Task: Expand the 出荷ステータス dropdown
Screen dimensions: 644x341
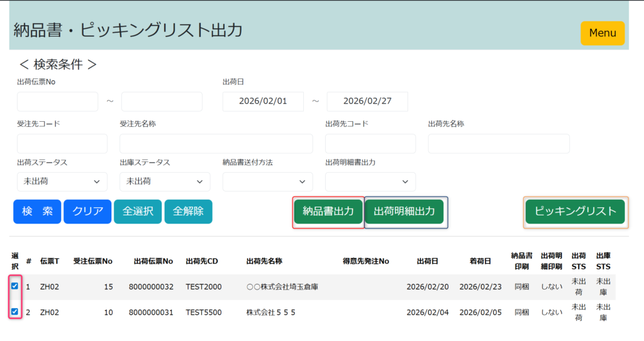Action: [x=62, y=181]
